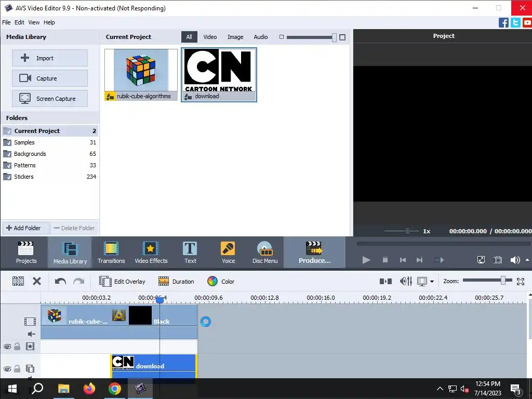Click the Stop playback button
This screenshot has width=532, height=399.
point(385,260)
